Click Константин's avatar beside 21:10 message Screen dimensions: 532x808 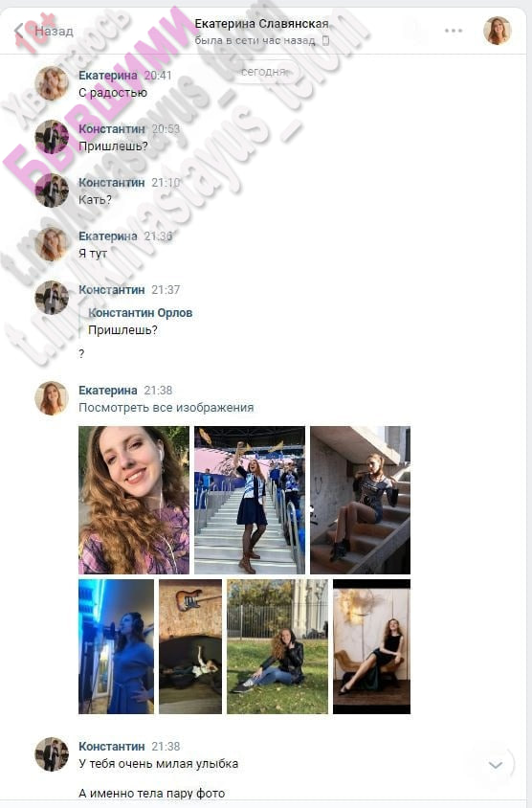52,191
